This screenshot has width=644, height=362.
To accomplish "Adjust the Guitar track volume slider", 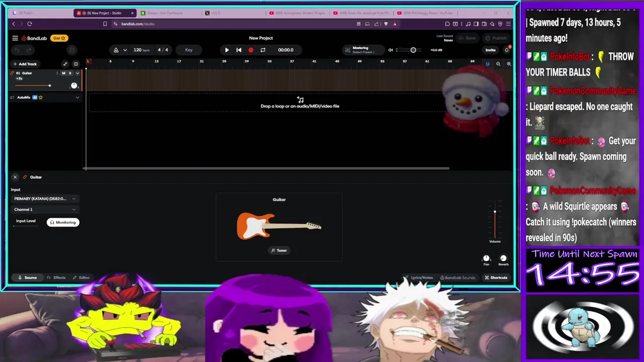I will [49, 85].
